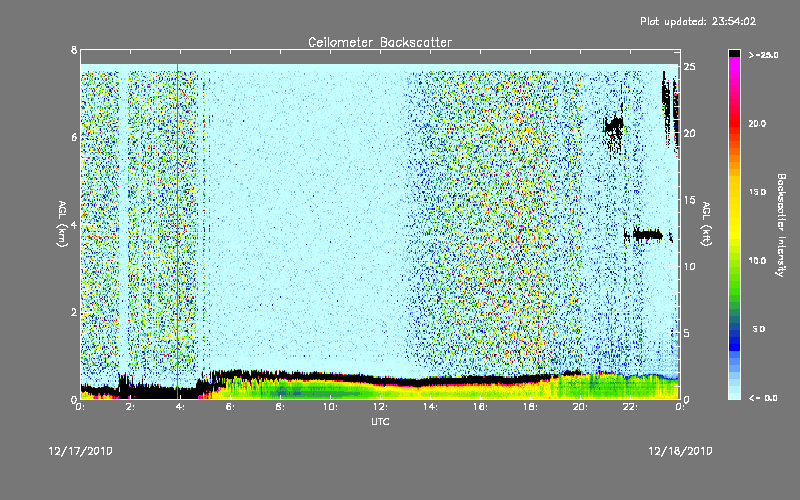Click the 6 km tick on left axis
The width and height of the screenshot is (800, 500).
[x=74, y=137]
